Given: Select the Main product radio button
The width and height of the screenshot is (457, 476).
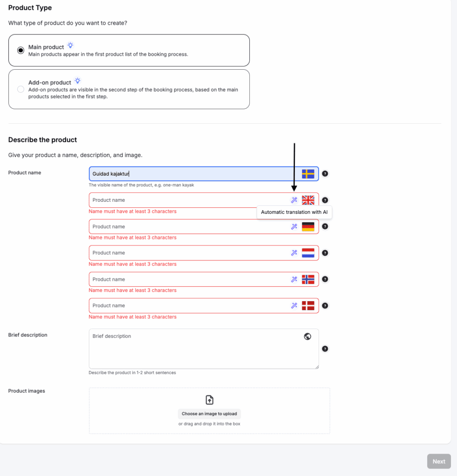Looking at the screenshot, I should point(20,50).
